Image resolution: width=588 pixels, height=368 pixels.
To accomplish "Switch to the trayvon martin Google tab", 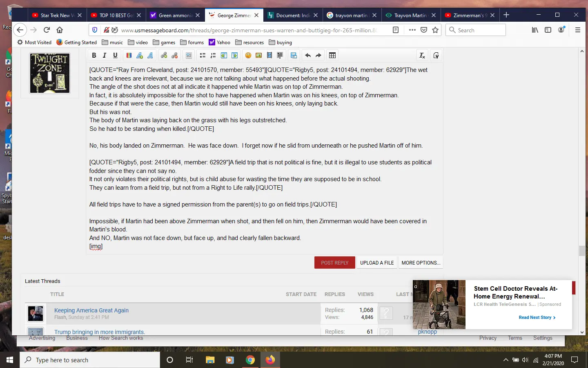I will (x=352, y=15).
